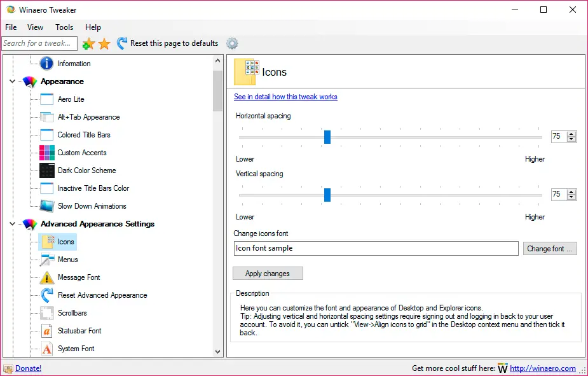Open the Help menu
The image size is (588, 376).
point(93,27)
